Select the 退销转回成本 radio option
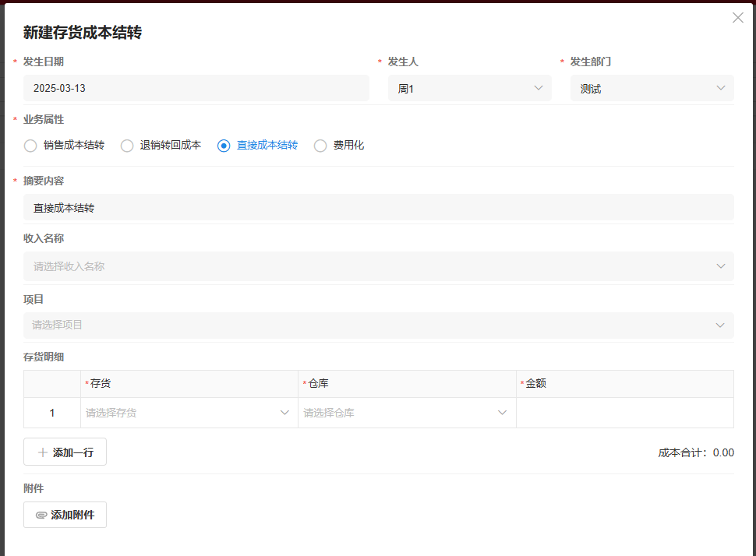 127,146
